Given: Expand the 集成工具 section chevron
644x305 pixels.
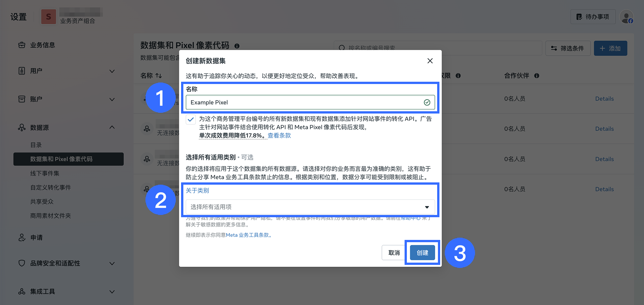Looking at the screenshot, I should pos(112,292).
